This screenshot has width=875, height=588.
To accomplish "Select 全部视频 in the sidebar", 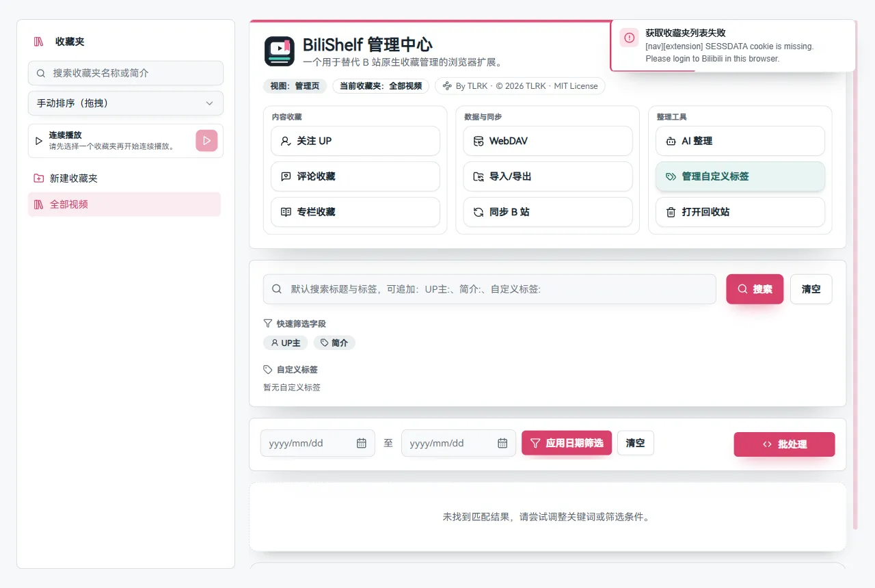I will point(124,204).
